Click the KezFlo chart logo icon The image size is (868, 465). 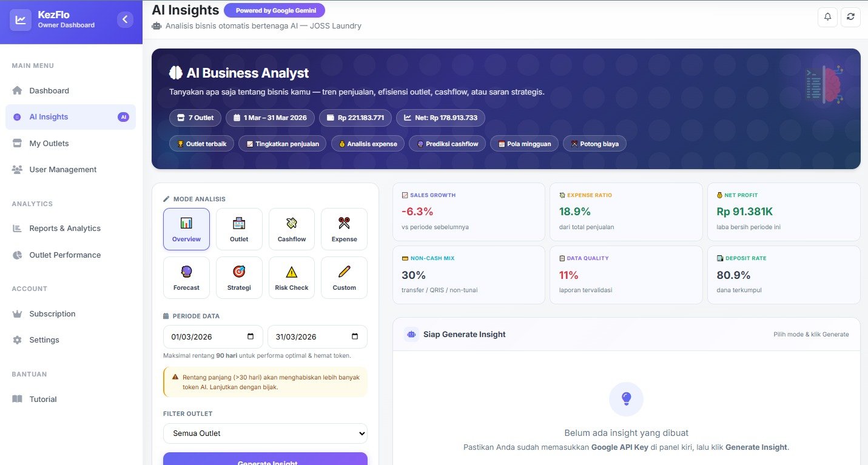21,19
